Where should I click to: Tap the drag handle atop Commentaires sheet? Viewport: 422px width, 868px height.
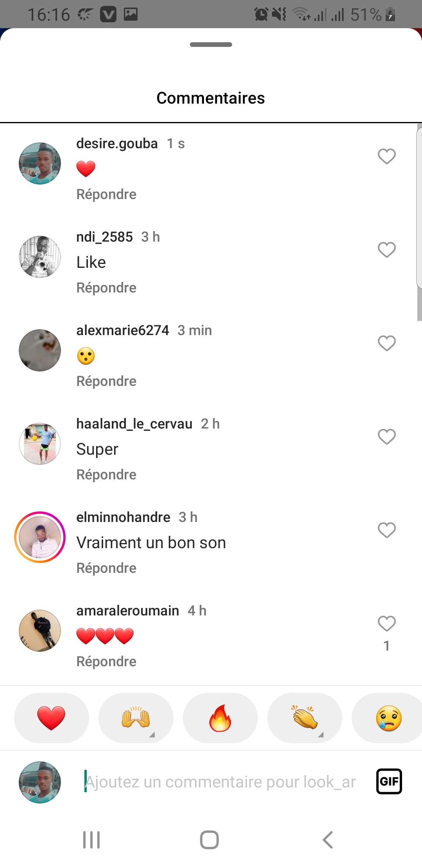211,45
